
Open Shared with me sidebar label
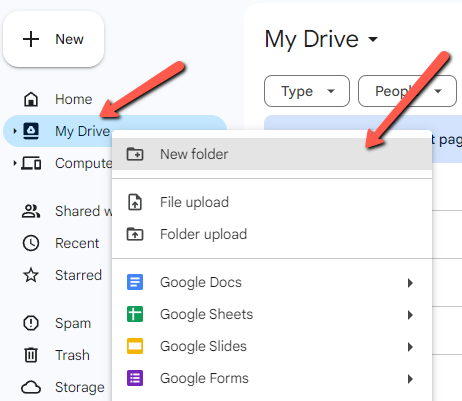pos(83,211)
